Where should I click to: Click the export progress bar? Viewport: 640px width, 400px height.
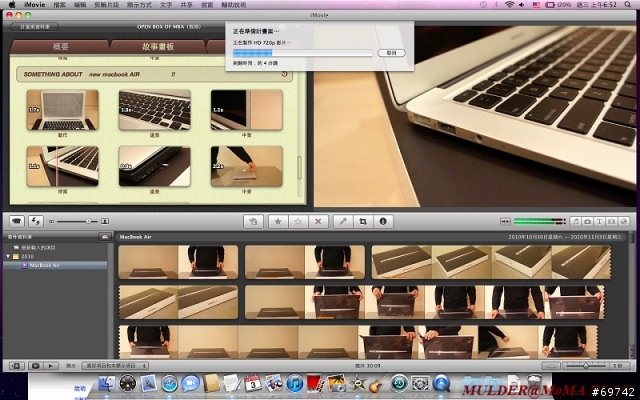point(302,53)
